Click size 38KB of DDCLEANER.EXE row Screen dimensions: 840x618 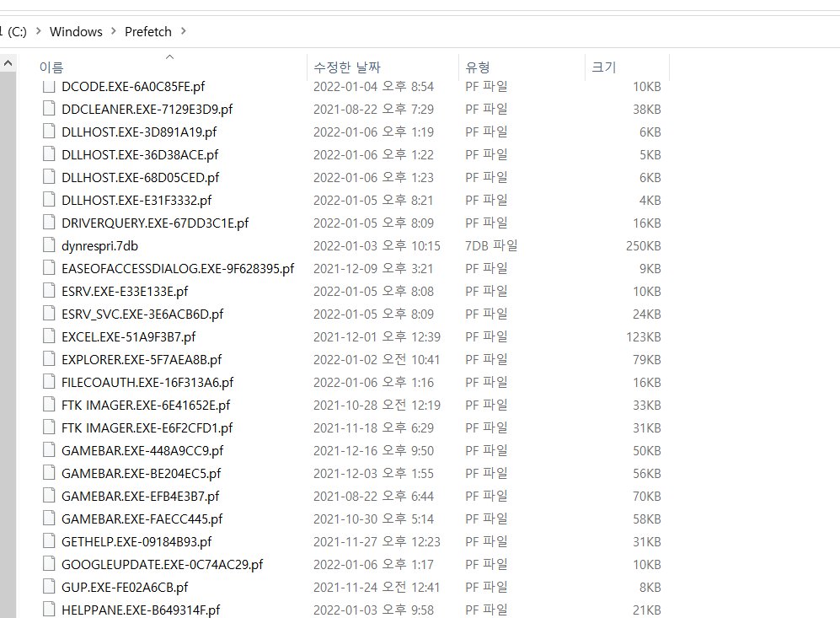(646, 110)
